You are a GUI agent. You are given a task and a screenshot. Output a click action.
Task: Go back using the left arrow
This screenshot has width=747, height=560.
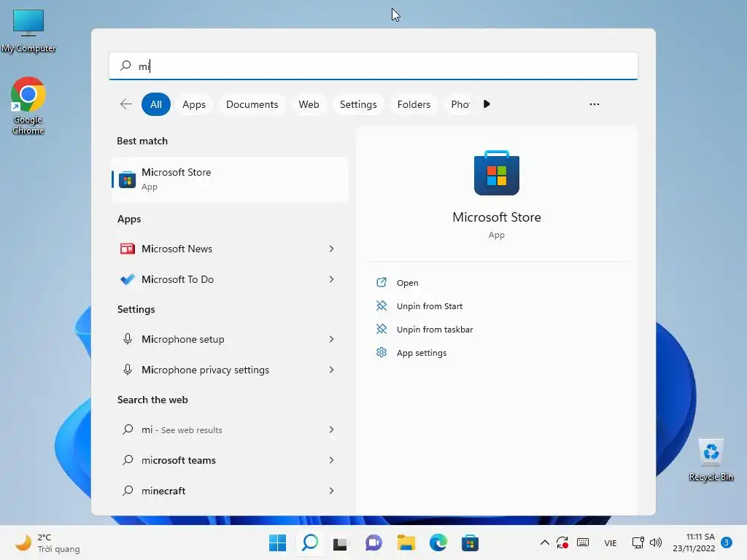[125, 104]
